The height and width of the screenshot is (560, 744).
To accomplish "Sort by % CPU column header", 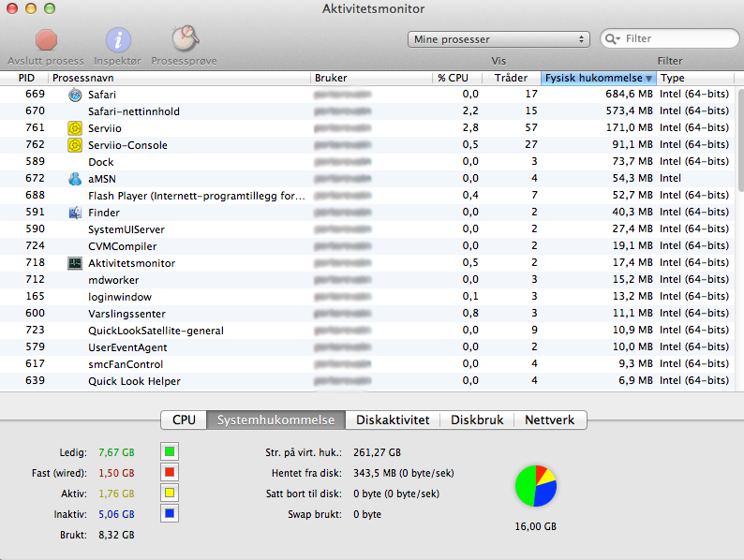I will 457,78.
